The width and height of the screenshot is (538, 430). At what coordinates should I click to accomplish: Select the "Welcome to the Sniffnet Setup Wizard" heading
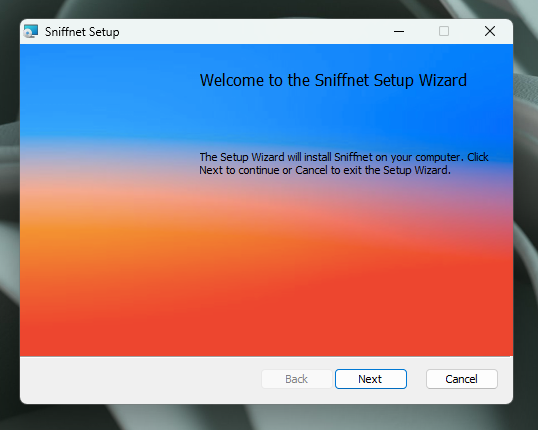click(x=333, y=80)
